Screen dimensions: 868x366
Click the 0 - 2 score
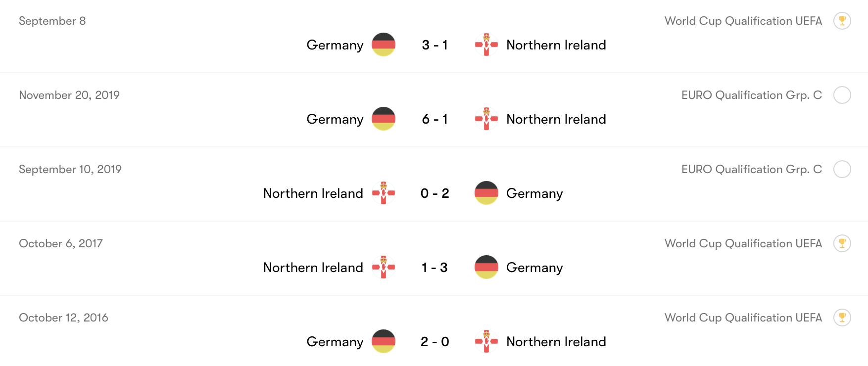click(434, 193)
